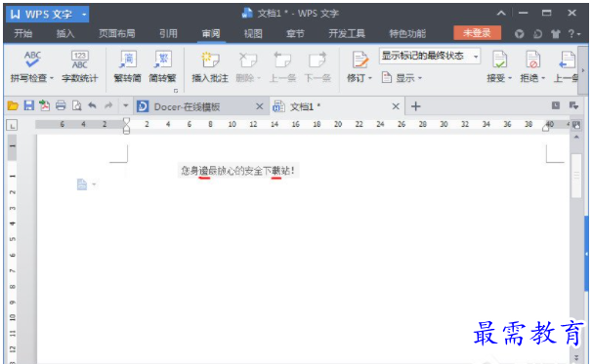Collapse the ribbon with the up chevron
This screenshot has height=364, width=592.
(x=501, y=14)
